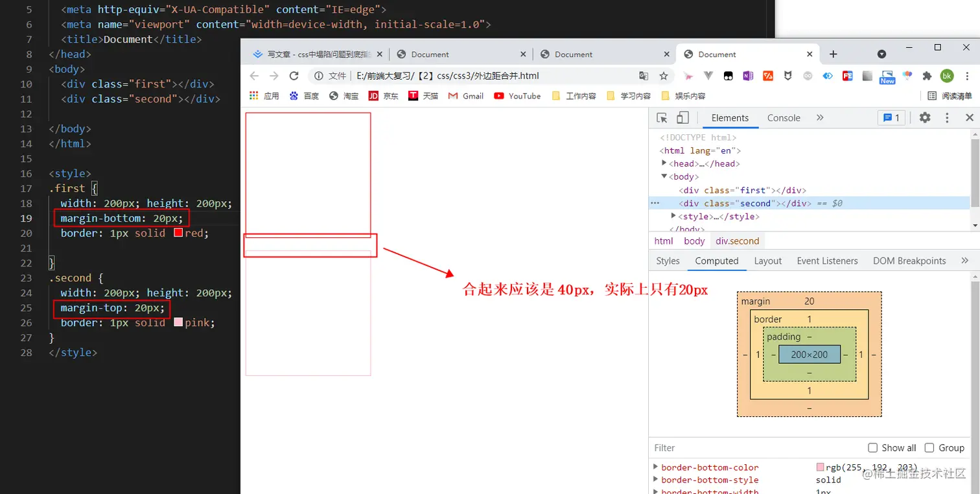Click the Filter field in Computed pane

pos(756,448)
